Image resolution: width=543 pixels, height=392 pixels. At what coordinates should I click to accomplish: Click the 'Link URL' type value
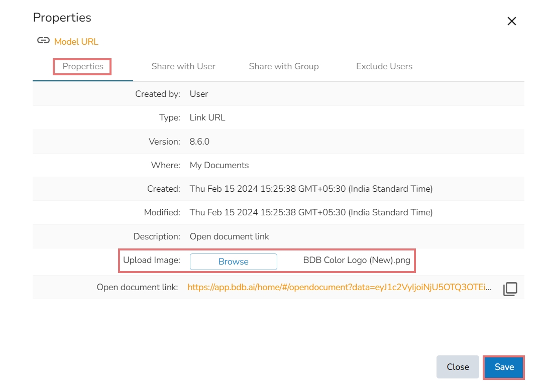click(x=207, y=117)
